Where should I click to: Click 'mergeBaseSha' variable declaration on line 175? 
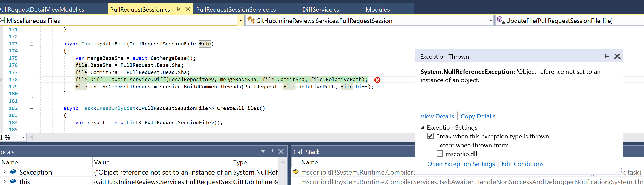coord(105,58)
